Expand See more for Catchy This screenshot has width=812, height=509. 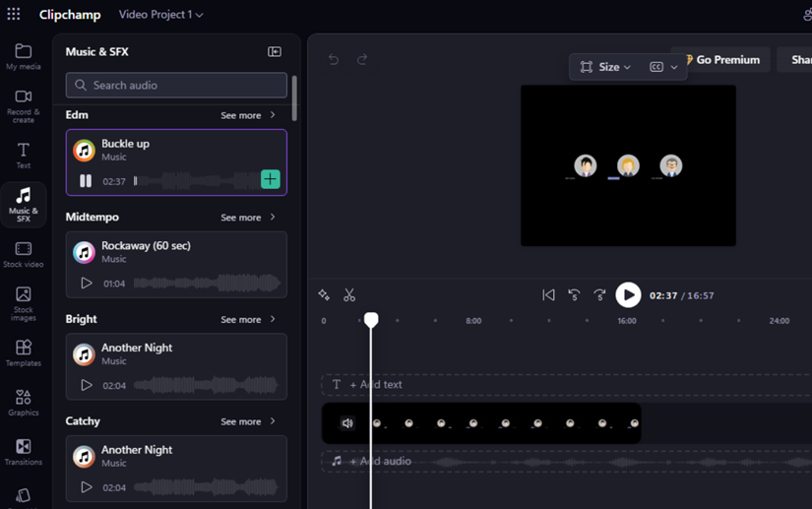click(247, 421)
